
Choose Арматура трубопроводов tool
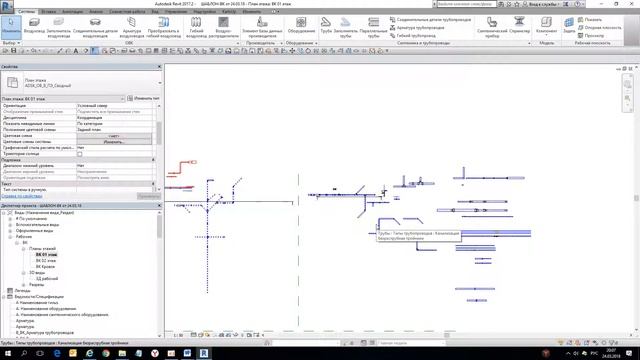tap(417, 28)
